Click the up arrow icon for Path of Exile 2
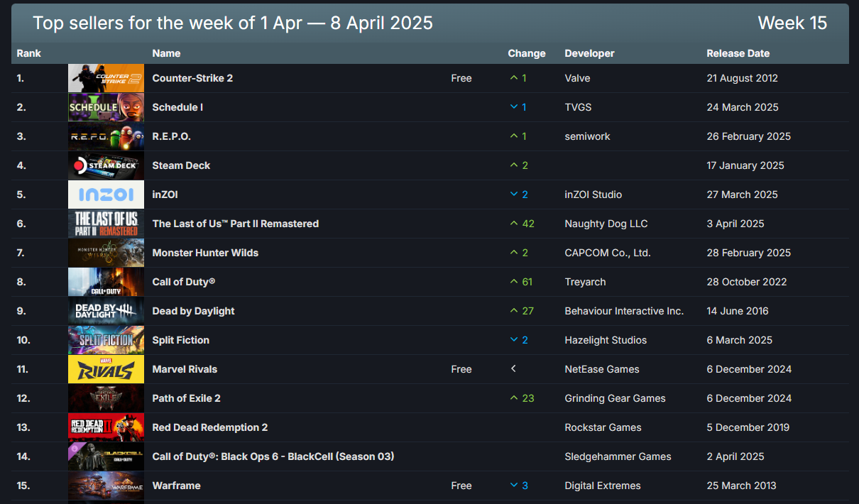859x504 pixels. pyautogui.click(x=514, y=398)
